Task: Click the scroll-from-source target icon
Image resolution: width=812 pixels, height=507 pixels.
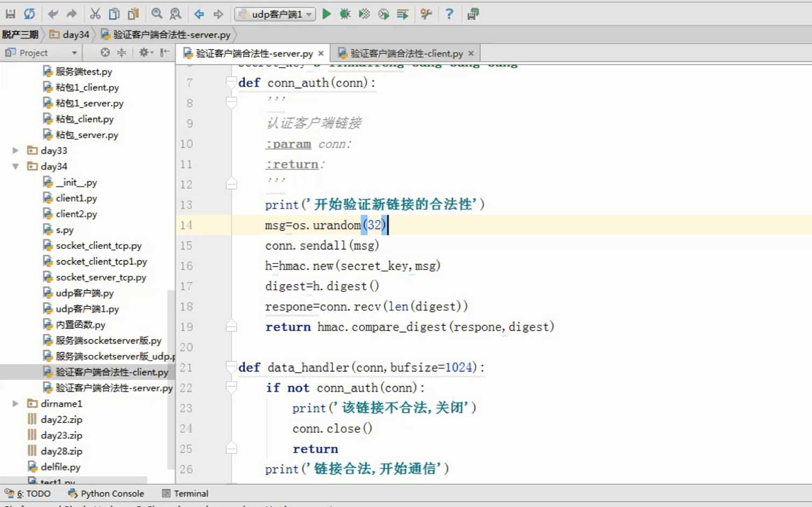Action: 105,53
